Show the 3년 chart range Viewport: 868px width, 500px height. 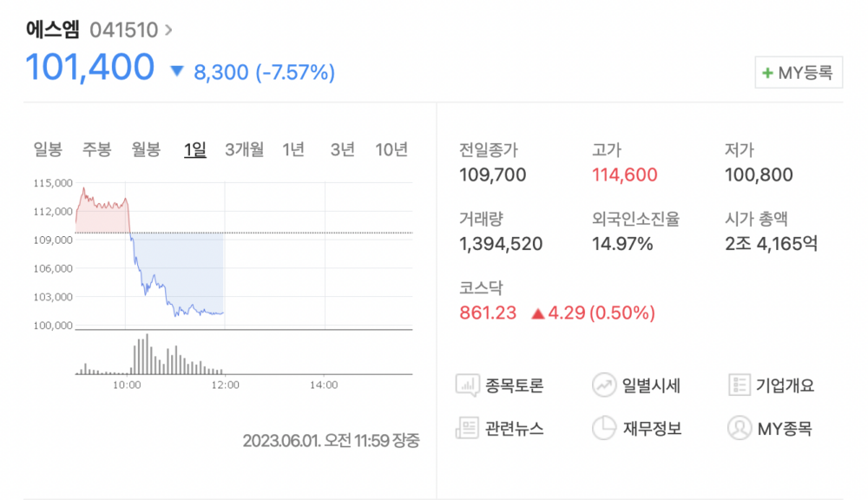[x=343, y=149]
